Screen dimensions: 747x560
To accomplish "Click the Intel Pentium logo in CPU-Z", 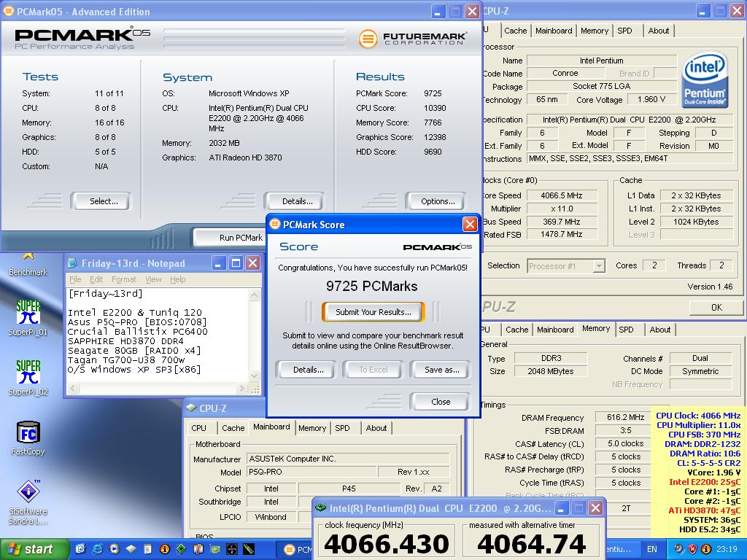I will pos(705,79).
